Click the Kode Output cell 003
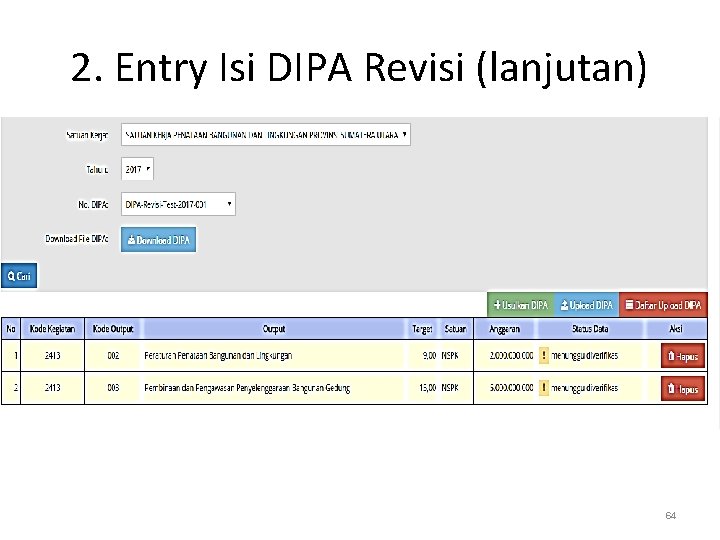This screenshot has width=720, height=540. (x=113, y=388)
